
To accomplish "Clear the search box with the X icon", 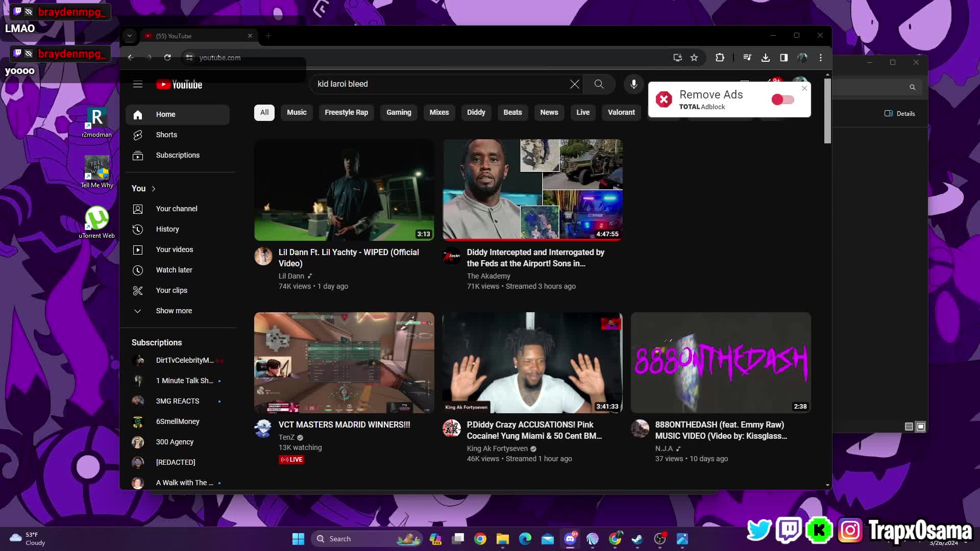I will [575, 84].
